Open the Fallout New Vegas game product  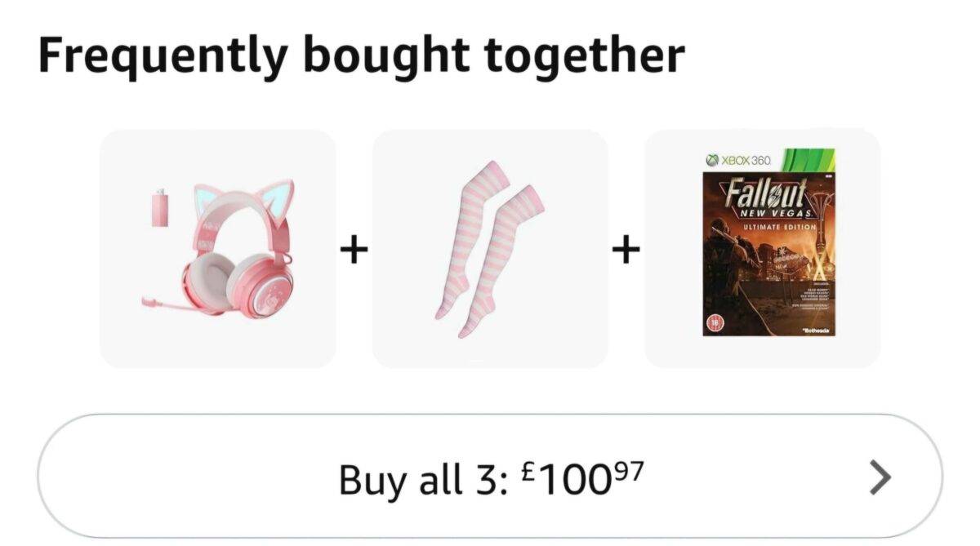763,248
